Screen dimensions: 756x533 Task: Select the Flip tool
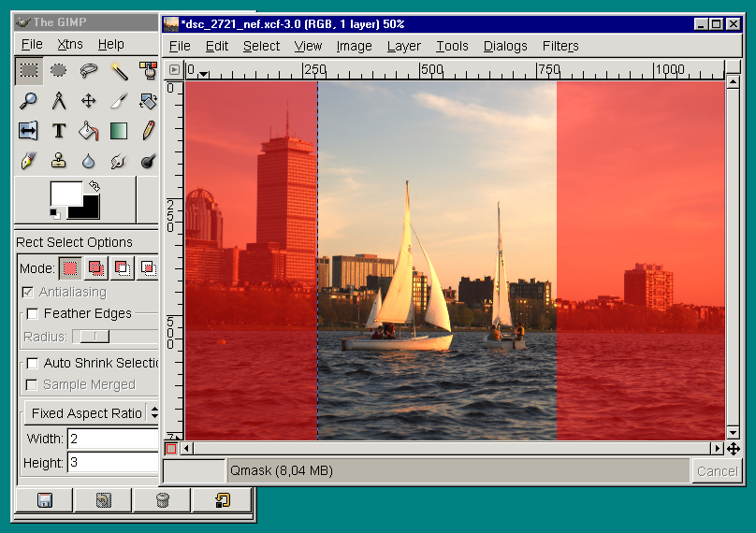coord(28,131)
